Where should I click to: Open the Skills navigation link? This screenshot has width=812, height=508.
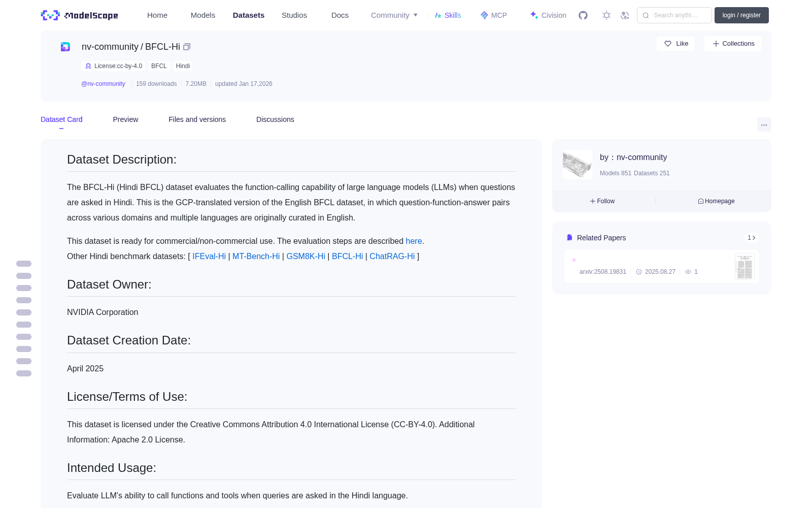pos(448,15)
